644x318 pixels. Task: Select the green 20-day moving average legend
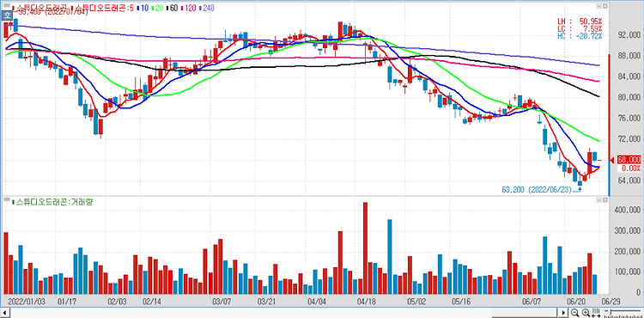tap(158, 8)
